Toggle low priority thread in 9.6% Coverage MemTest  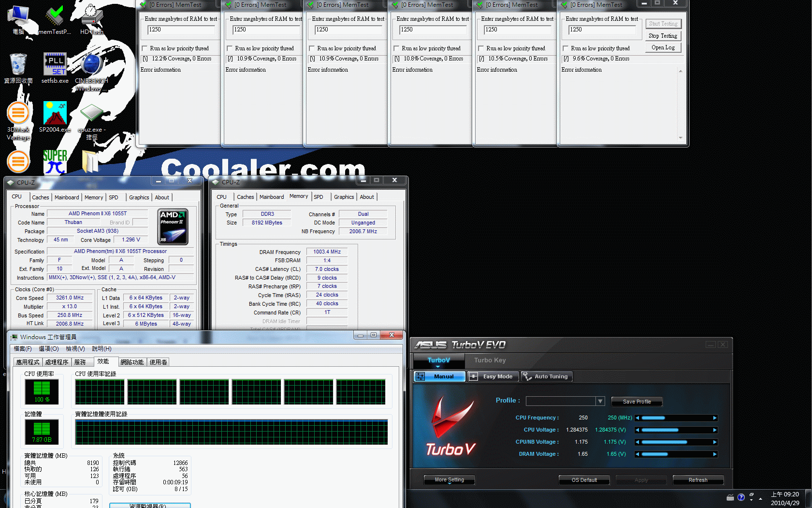(x=565, y=48)
